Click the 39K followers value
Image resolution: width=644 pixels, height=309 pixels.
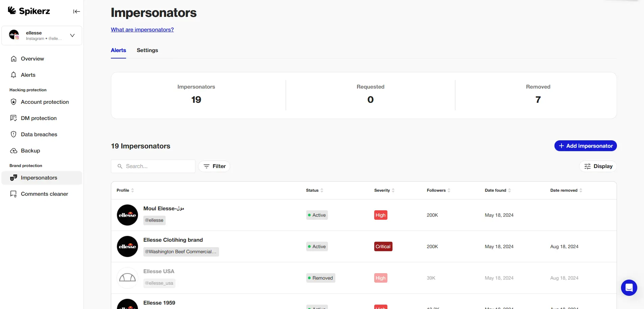point(431,278)
